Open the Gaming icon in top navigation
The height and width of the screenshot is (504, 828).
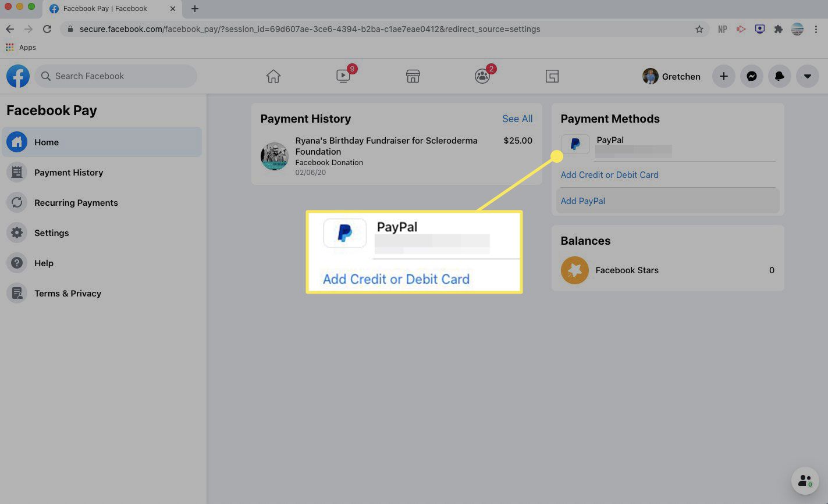tap(552, 76)
